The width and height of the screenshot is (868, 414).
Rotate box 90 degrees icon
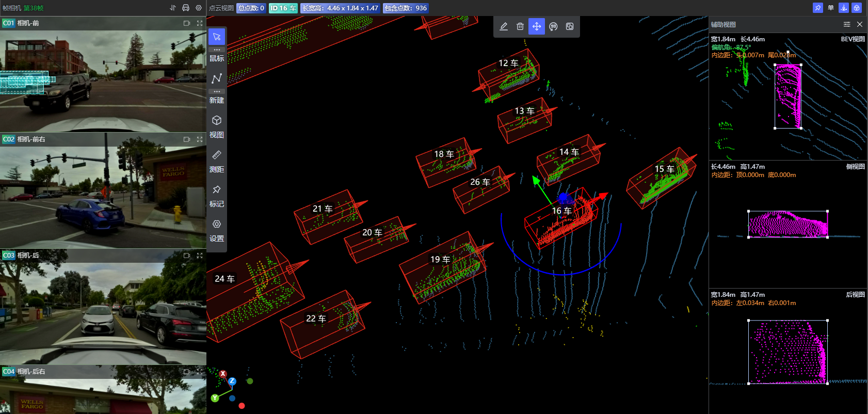(553, 26)
